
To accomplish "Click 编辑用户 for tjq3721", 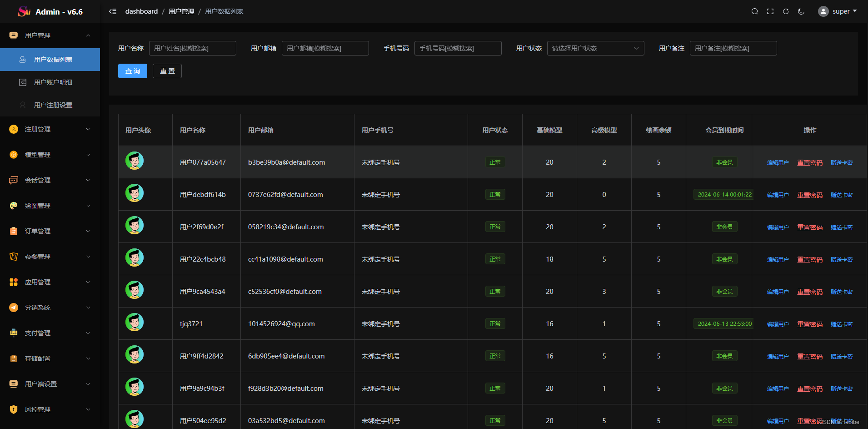I will tap(778, 324).
